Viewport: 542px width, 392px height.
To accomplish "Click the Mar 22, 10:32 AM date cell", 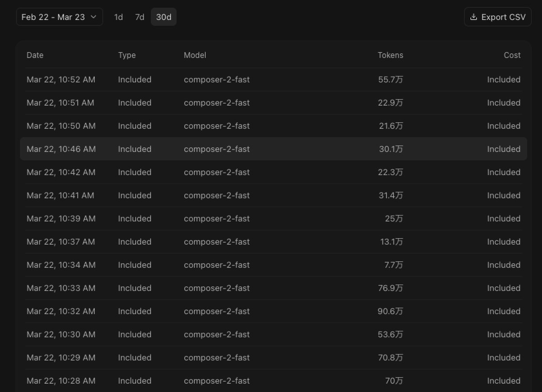I will [x=61, y=311].
